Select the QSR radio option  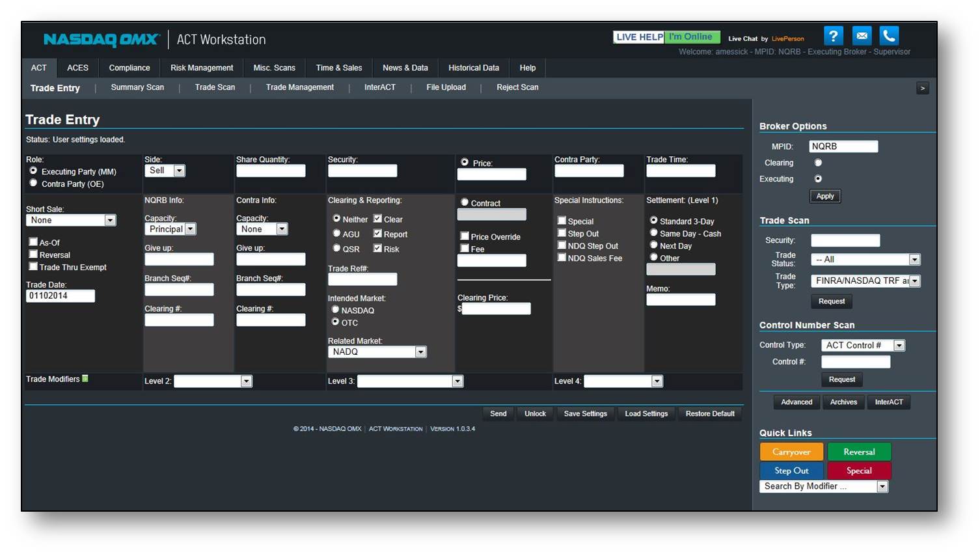point(336,248)
